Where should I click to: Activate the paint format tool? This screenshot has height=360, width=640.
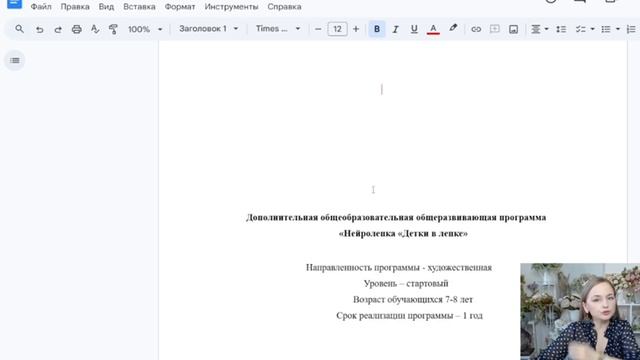pos(113,29)
